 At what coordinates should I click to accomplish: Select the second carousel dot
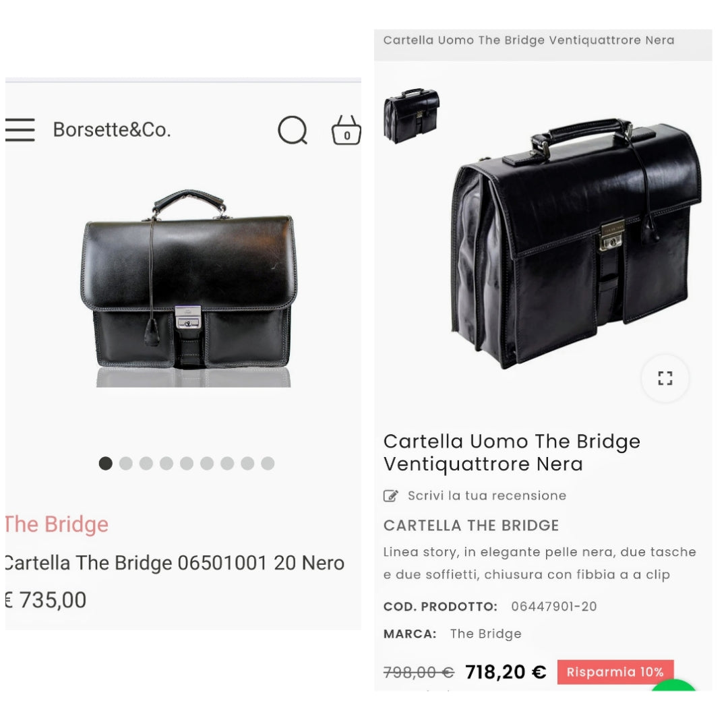coord(126,463)
